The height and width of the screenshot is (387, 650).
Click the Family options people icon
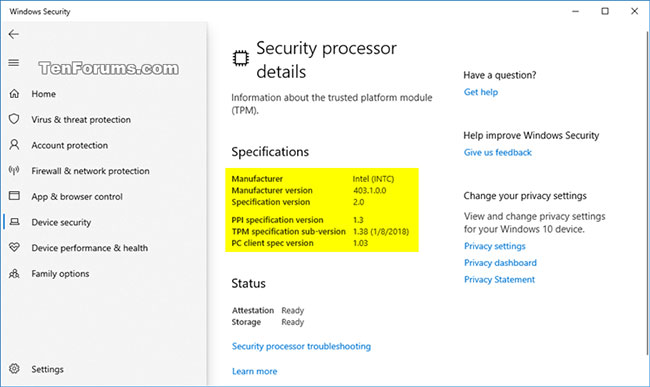14,273
